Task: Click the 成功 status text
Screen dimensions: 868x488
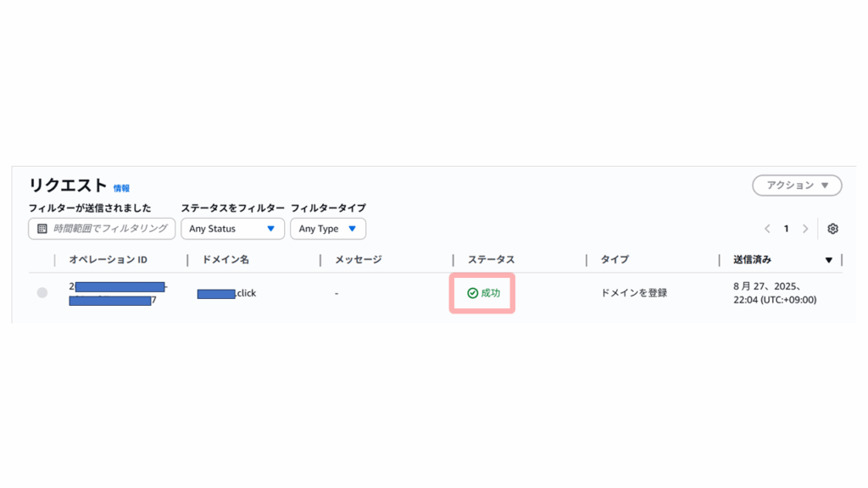Action: [491, 293]
